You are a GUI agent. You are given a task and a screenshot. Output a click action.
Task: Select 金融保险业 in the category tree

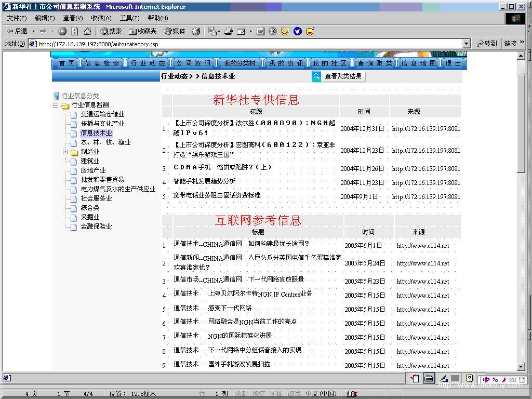(96, 227)
